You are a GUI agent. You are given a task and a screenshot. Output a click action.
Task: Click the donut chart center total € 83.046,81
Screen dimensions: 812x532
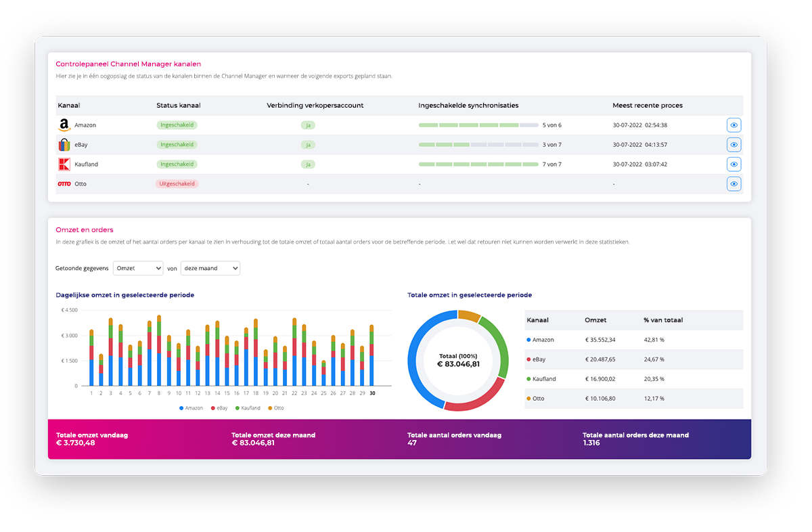[458, 363]
